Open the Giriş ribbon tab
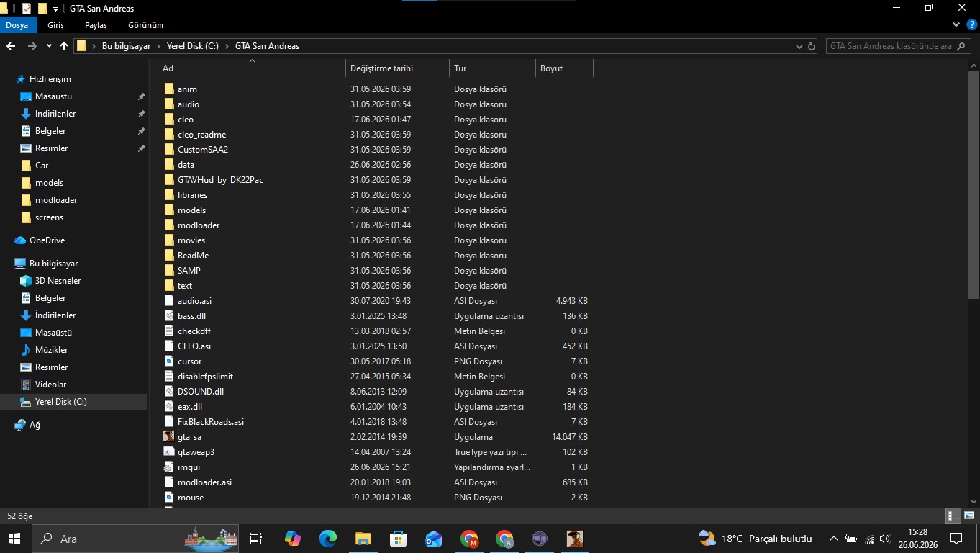Screen dimensions: 980x553 pos(55,25)
